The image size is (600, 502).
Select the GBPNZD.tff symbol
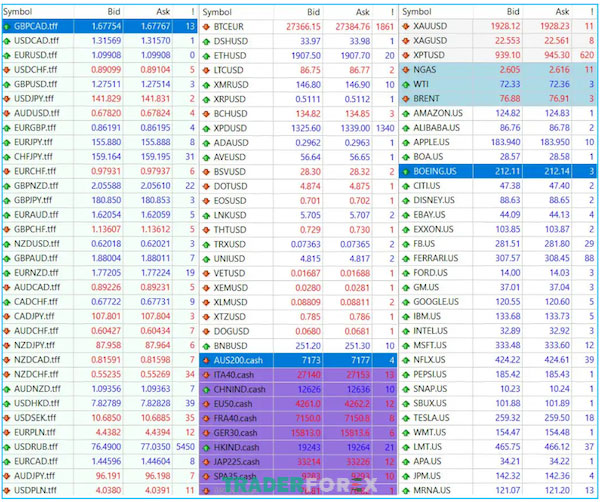[x=36, y=186]
